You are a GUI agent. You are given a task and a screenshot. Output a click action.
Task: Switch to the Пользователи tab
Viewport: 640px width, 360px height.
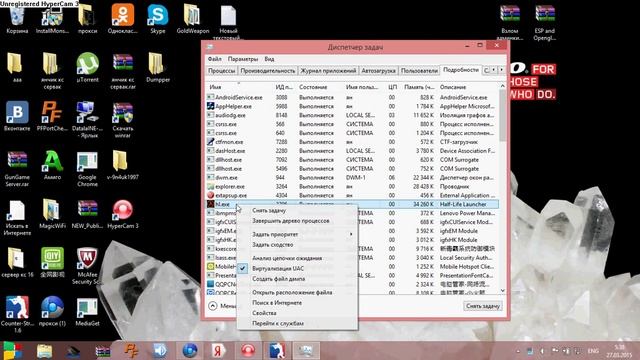pos(419,71)
